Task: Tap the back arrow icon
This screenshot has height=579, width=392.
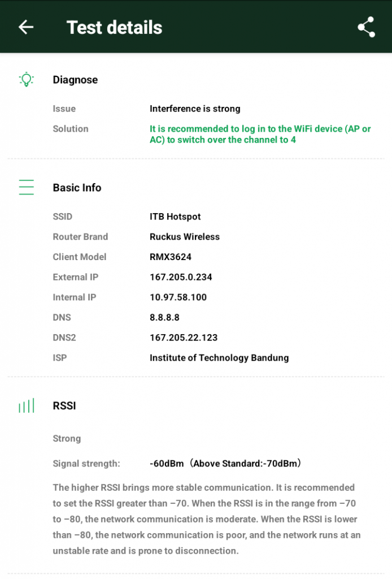Action: [26, 27]
